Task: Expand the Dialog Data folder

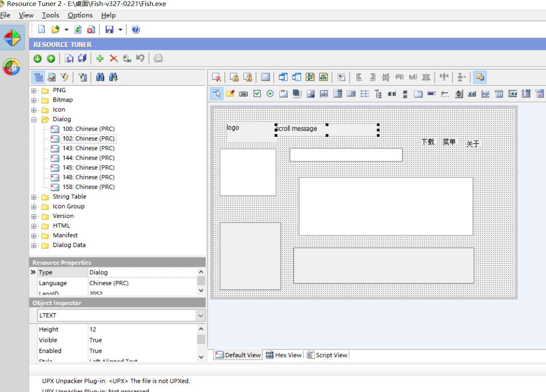Action: 34,245
